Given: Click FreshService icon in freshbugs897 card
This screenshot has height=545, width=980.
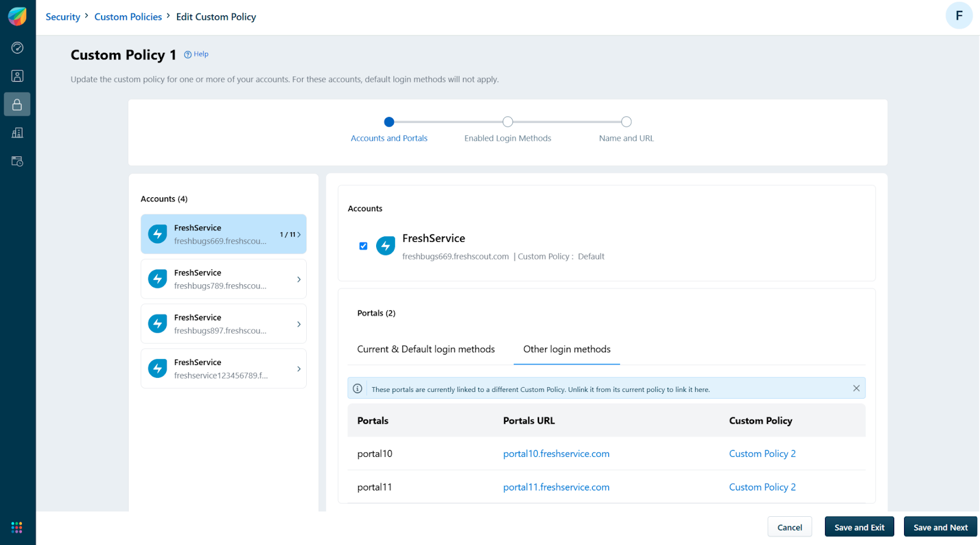Looking at the screenshot, I should tap(157, 323).
